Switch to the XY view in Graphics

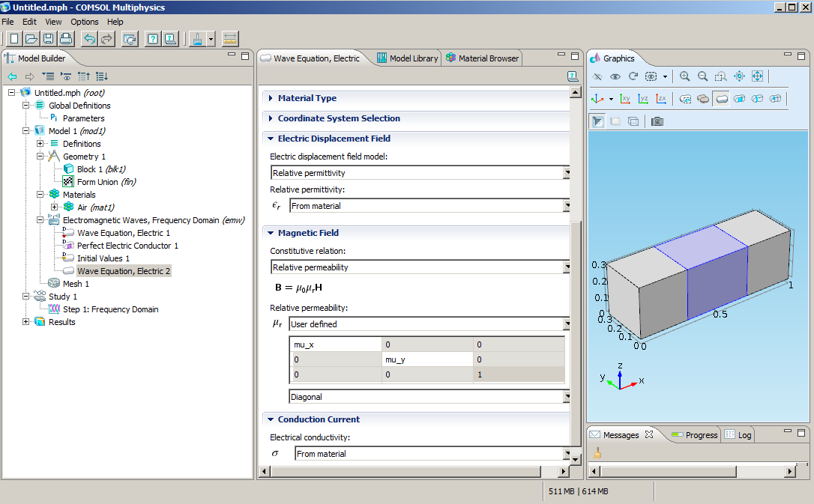point(625,99)
